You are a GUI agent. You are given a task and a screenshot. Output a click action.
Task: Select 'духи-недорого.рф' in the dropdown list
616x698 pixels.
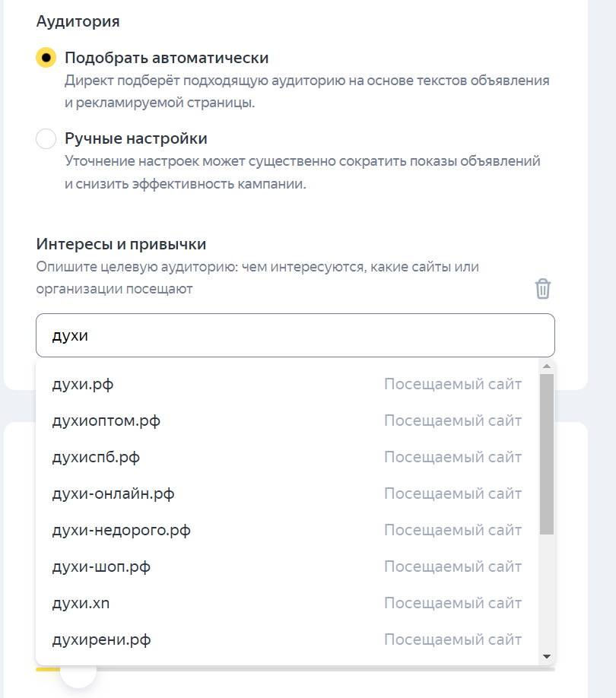(121, 531)
